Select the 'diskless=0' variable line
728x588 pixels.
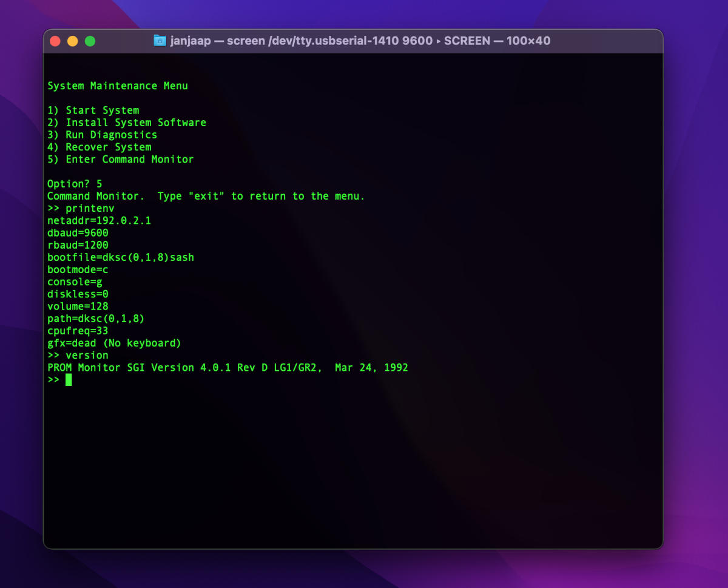pyautogui.click(x=78, y=294)
